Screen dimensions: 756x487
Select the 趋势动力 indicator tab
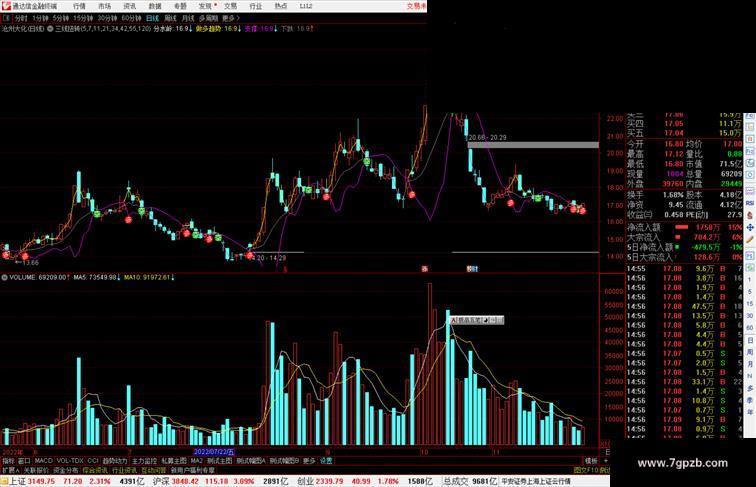point(115,460)
